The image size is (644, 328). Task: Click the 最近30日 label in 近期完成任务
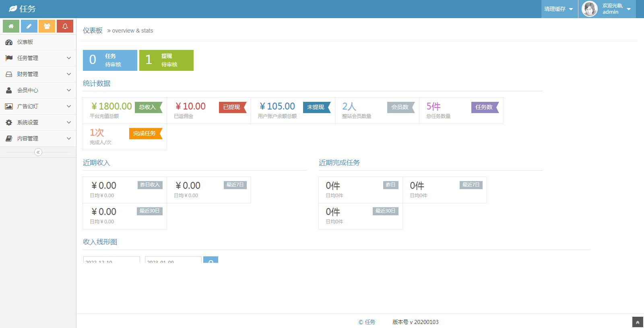coord(386,211)
